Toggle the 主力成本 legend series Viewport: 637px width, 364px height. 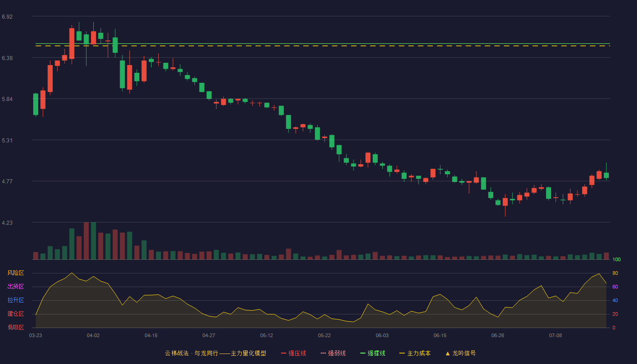(415, 353)
